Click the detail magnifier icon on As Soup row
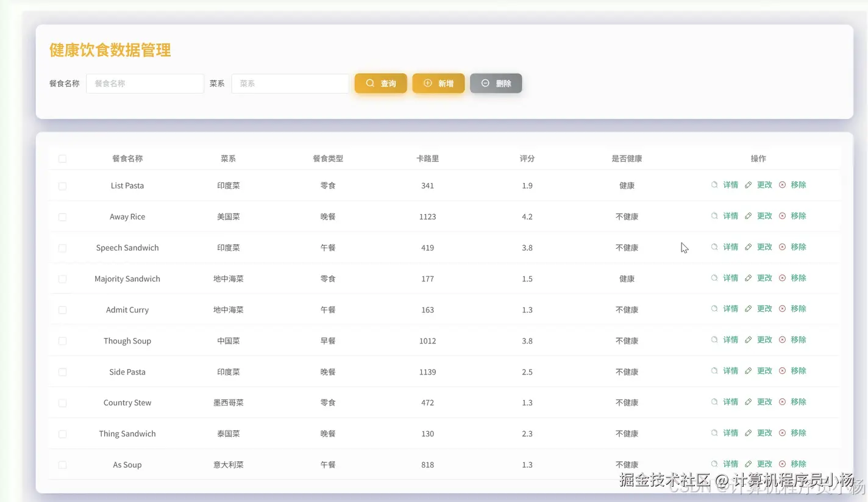The height and width of the screenshot is (502, 868). click(x=716, y=463)
